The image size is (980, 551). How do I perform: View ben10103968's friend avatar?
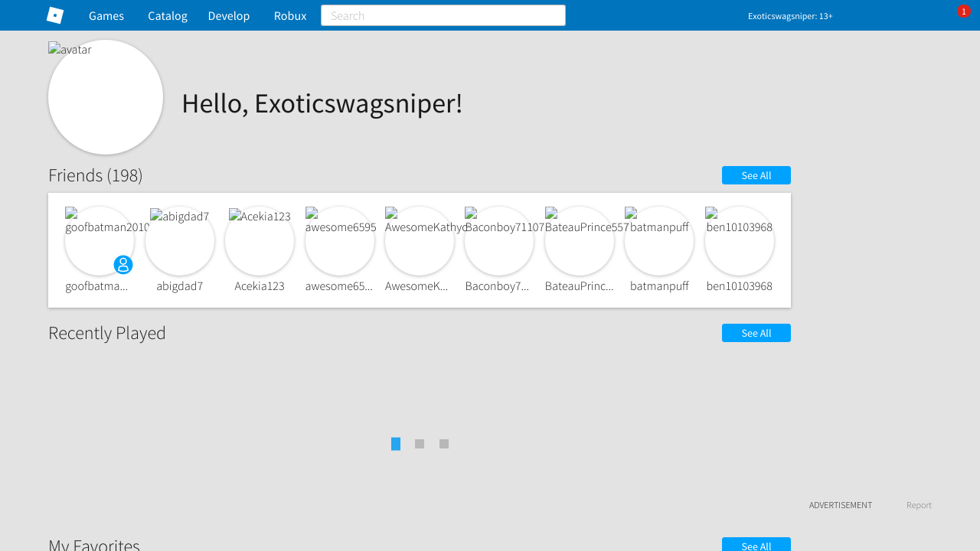click(740, 241)
